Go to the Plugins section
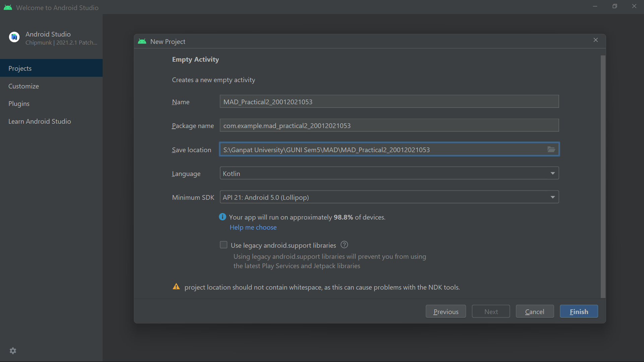 click(x=19, y=104)
